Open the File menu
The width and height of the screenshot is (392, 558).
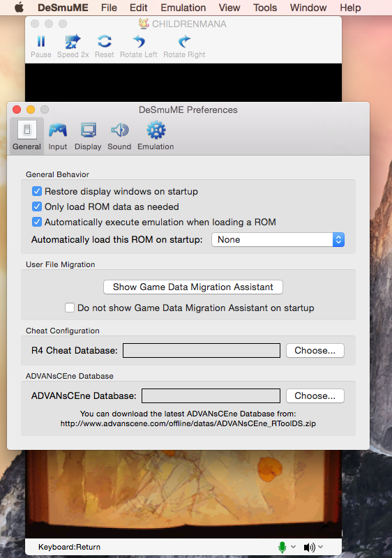pyautogui.click(x=109, y=8)
